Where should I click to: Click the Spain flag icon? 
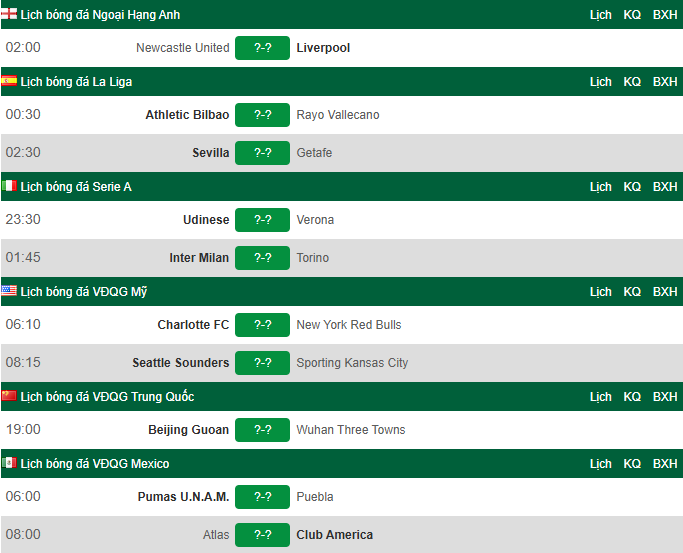pyautogui.click(x=9, y=81)
